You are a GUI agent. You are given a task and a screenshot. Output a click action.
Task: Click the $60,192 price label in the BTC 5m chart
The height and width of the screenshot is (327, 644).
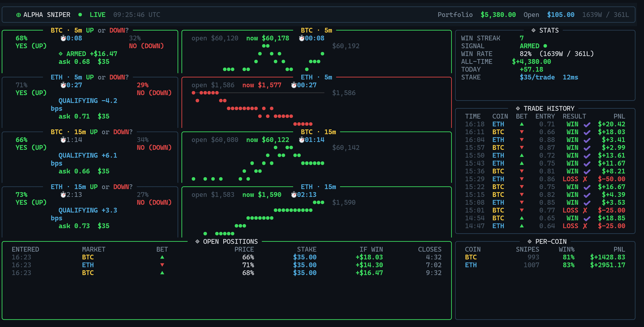tap(346, 46)
